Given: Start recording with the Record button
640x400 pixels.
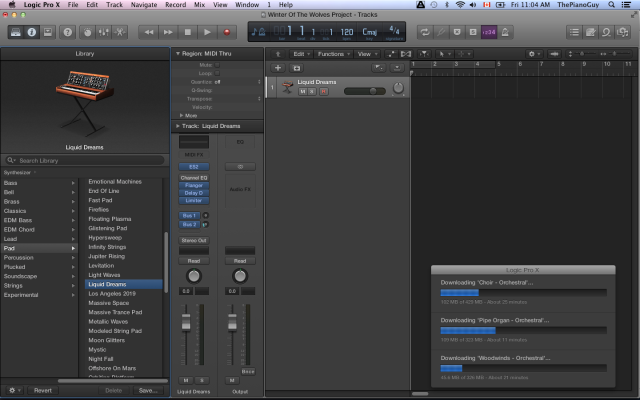Looking at the screenshot, I should point(227,32).
